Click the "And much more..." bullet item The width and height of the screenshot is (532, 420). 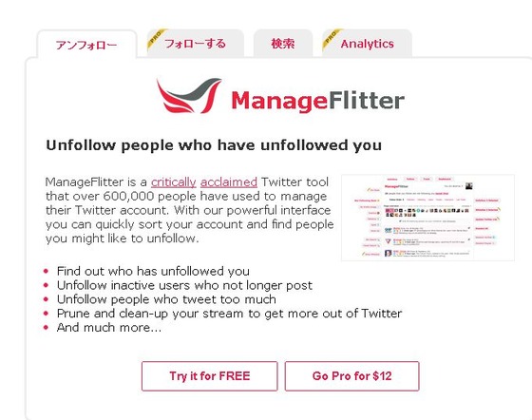[x=109, y=328]
